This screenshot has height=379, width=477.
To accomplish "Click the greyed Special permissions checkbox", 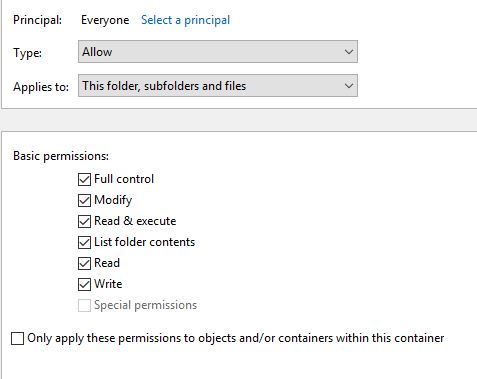I will pyautogui.click(x=84, y=305).
